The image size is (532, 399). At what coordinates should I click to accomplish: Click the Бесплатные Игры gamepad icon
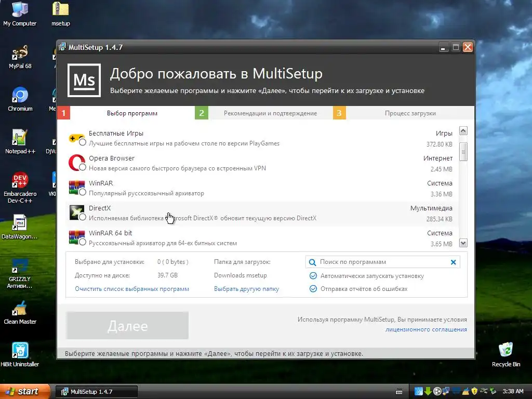(77, 138)
